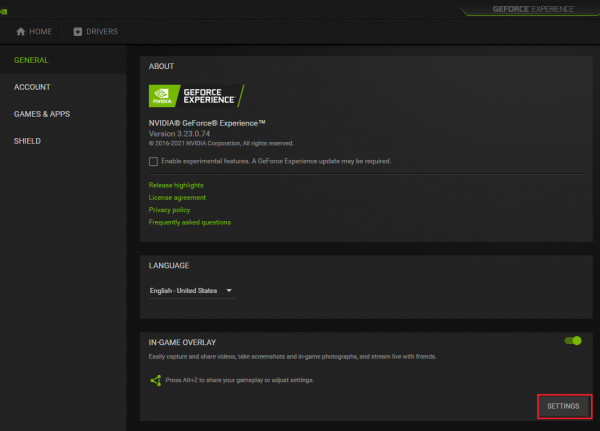
Task: Open the Release highlights link
Action: click(x=176, y=185)
